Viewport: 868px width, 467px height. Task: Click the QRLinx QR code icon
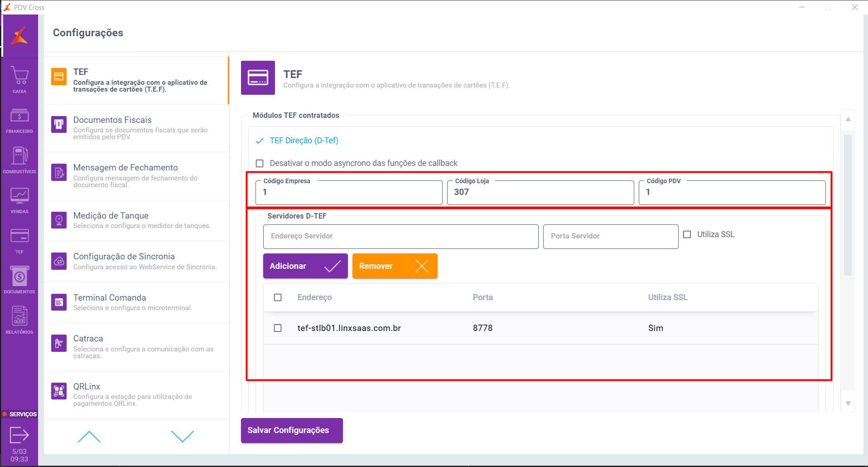59,391
